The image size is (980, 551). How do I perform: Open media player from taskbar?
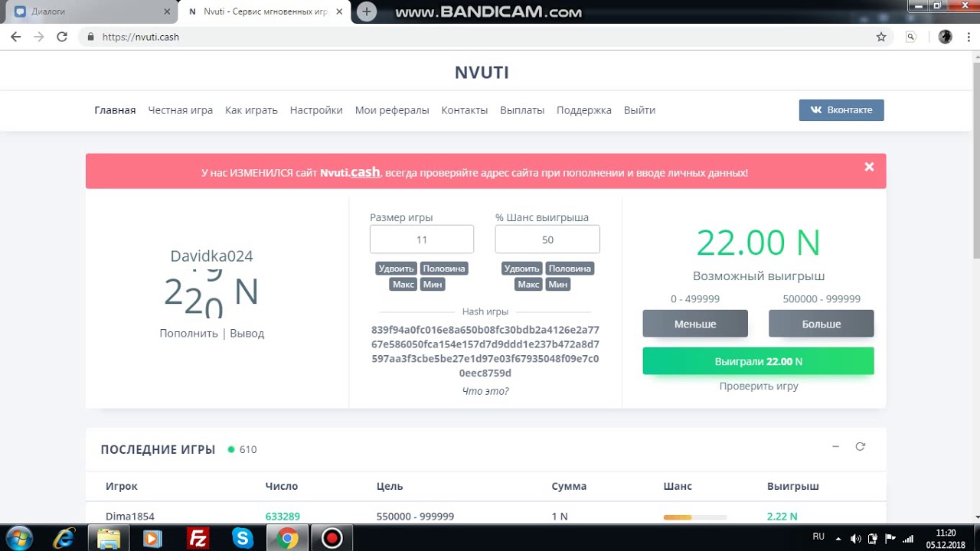[x=152, y=538]
